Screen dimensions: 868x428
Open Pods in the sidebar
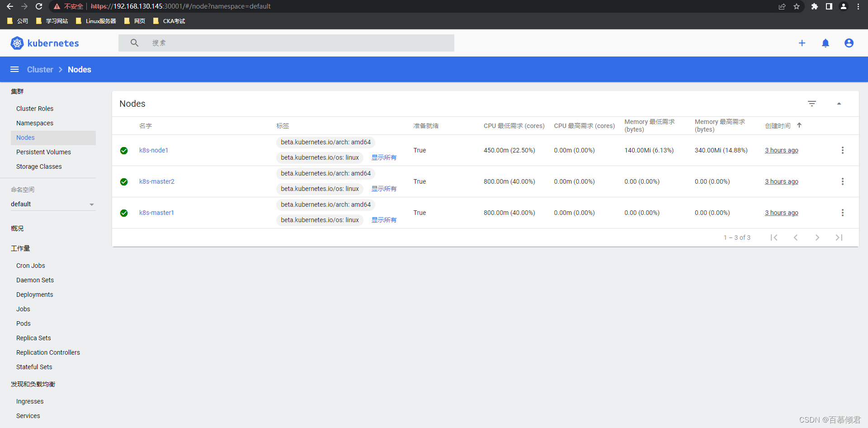24,323
